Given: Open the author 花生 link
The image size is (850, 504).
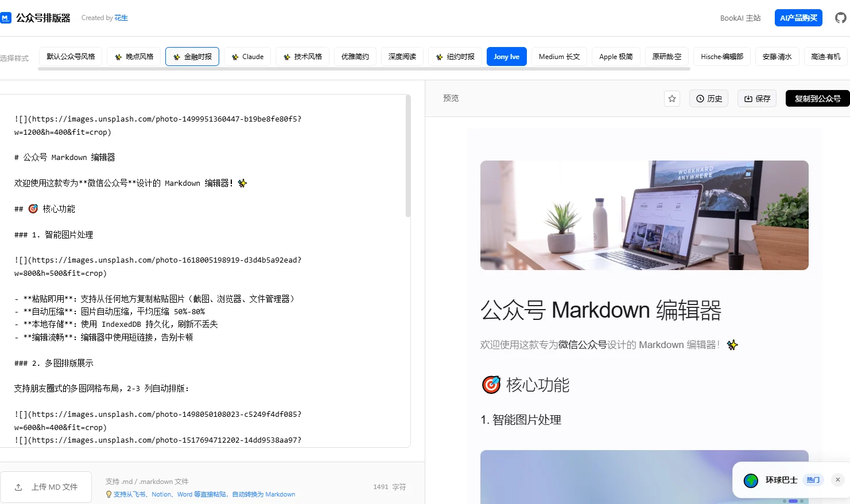Looking at the screenshot, I should (x=121, y=18).
